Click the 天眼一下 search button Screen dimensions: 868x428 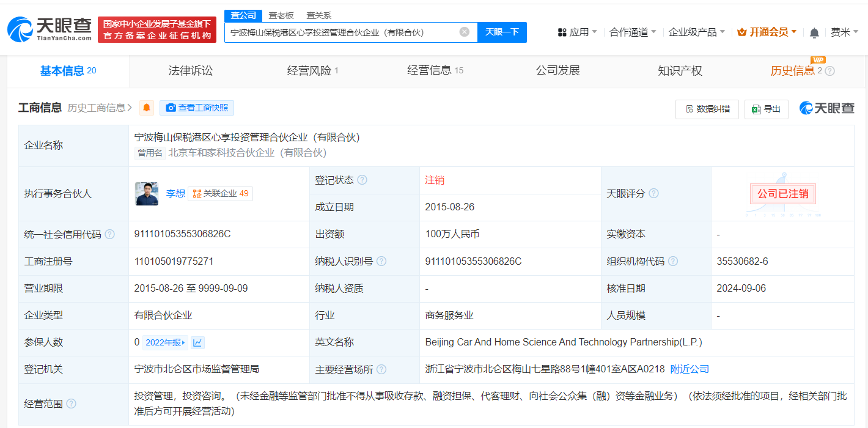point(502,32)
